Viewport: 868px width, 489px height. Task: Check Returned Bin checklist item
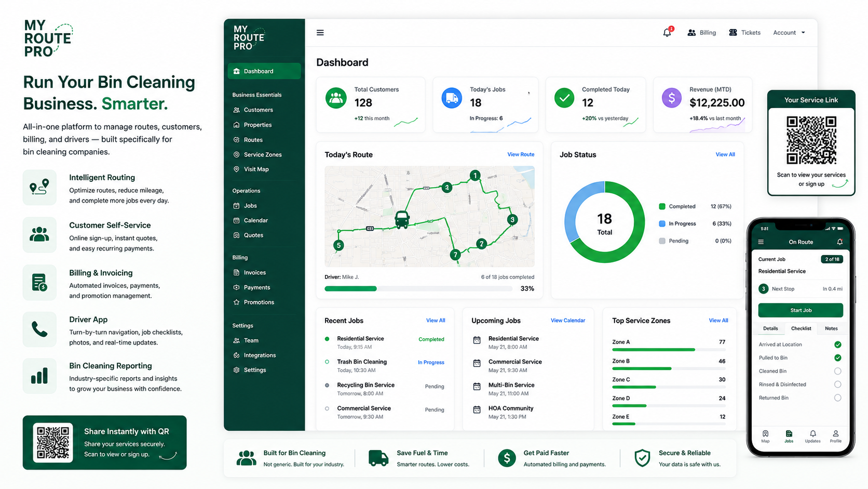(x=837, y=398)
